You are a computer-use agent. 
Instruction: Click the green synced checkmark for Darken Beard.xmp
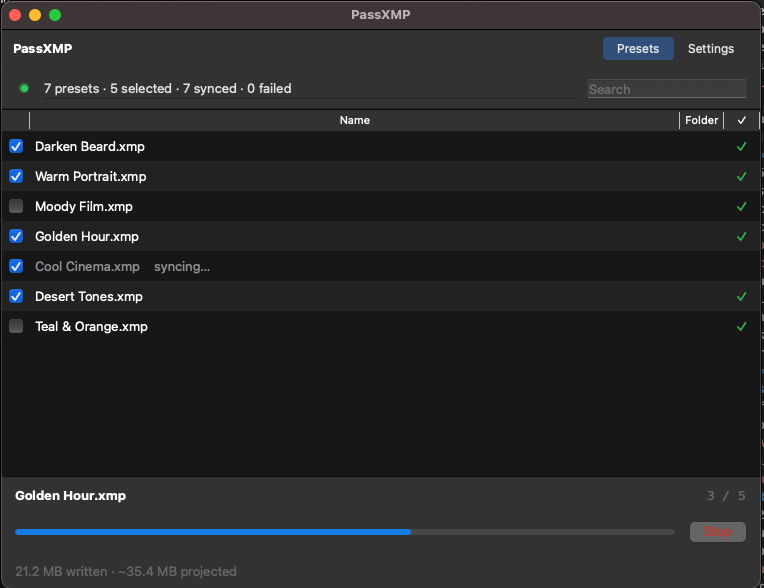[x=741, y=146]
